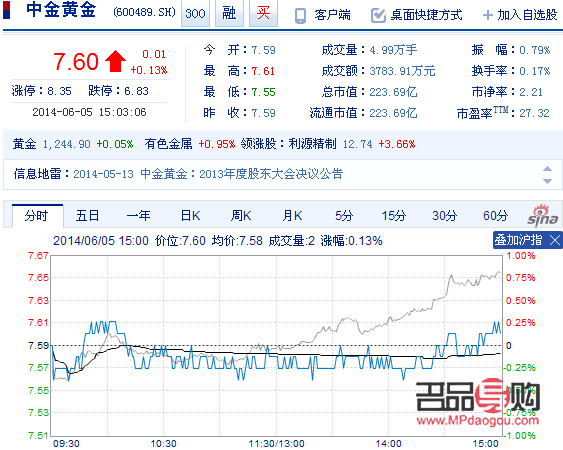This screenshot has width=563, height=450.
Task: Close the 叠加沪指 overlay with X
Action: tap(555, 240)
